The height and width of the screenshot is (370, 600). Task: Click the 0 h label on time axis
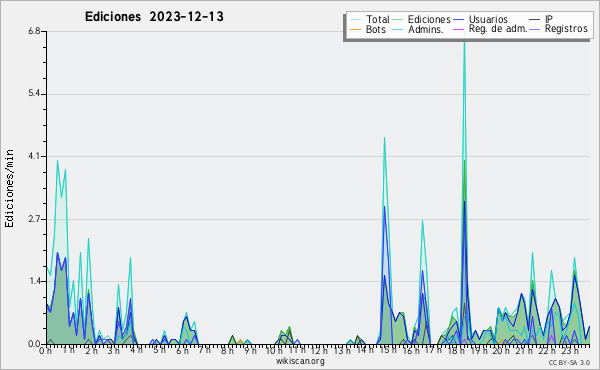45,350
